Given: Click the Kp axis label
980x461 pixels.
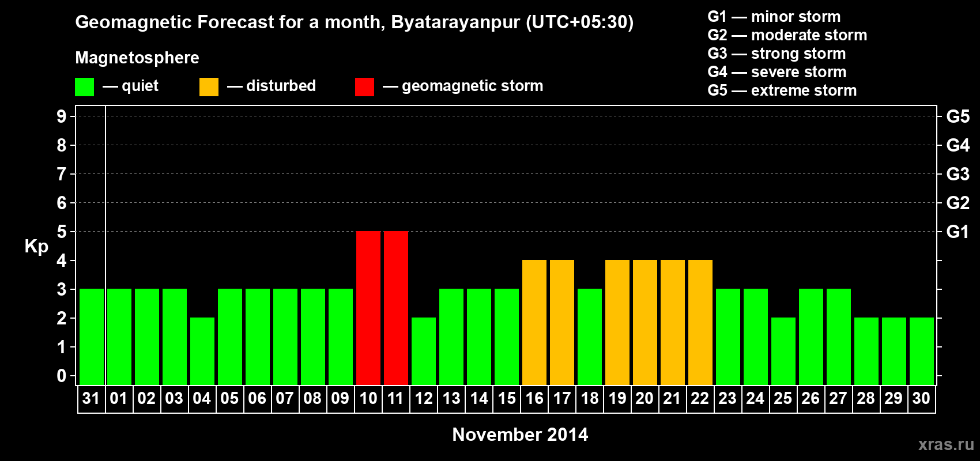Looking at the screenshot, I should (36, 247).
